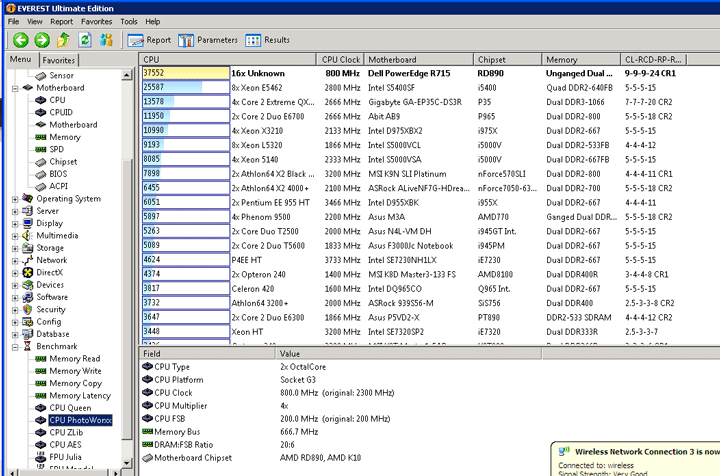Expand the DirectX tree node
This screenshot has width=720, height=476.
15,273
